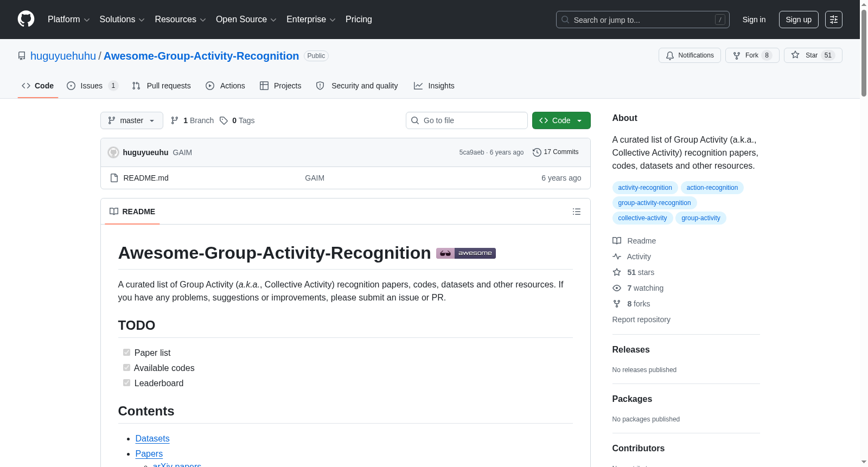Open the Papers contents link

point(149,453)
